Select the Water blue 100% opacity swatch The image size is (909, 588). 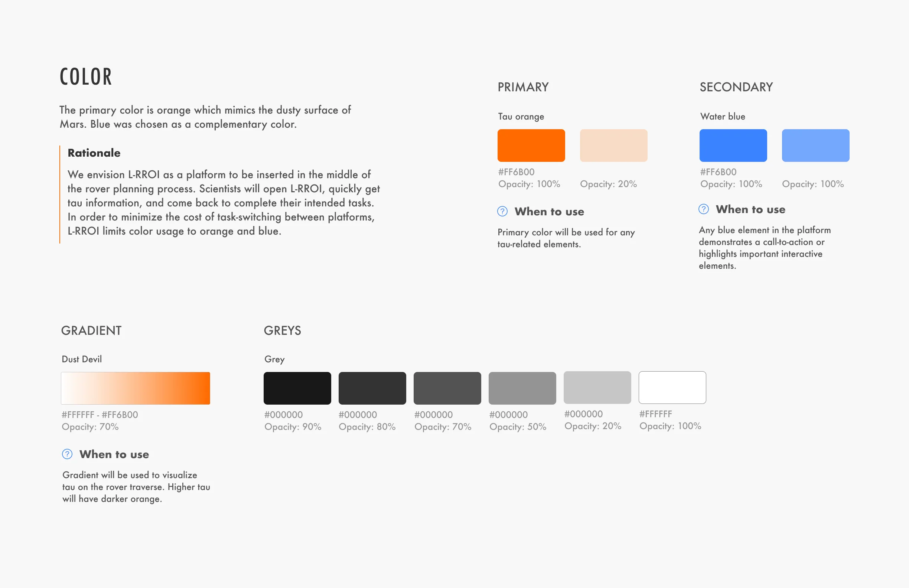(733, 145)
